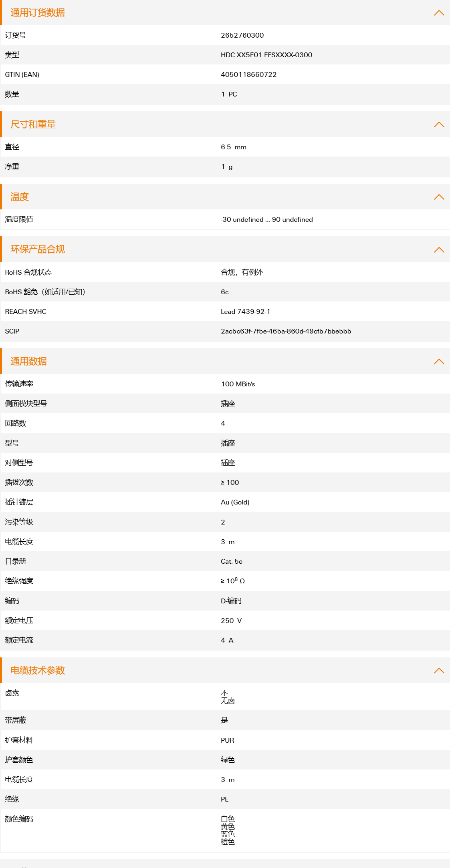Click the 电缆技术参数 section heading
The image size is (450, 868).
click(x=38, y=670)
